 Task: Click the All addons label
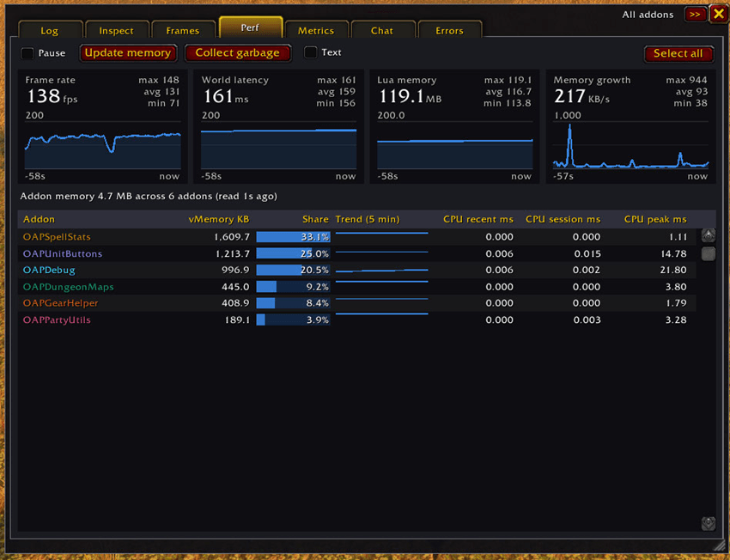tap(648, 15)
